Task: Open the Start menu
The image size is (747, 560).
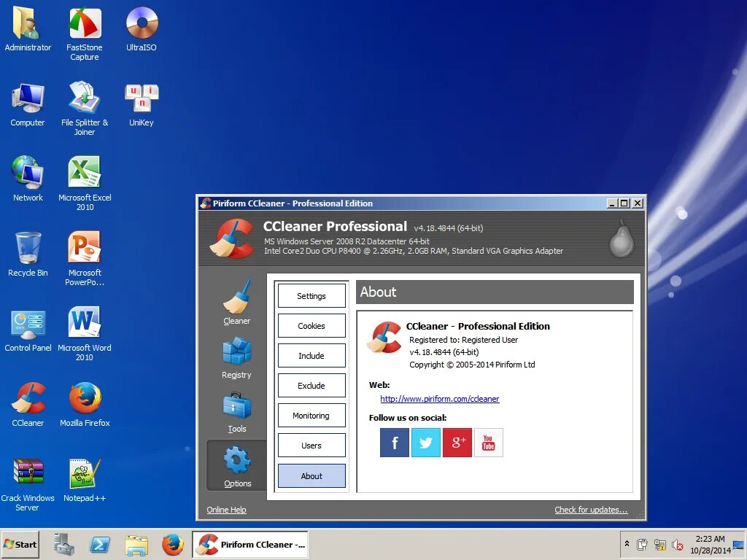Action: pos(20,544)
